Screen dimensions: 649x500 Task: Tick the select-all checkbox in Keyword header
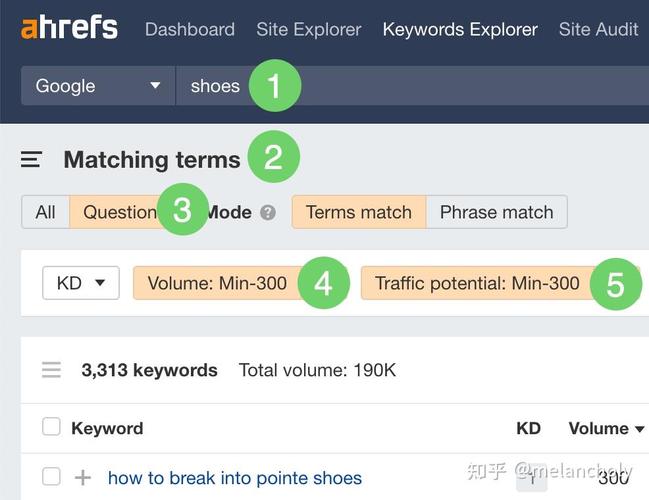point(51,427)
